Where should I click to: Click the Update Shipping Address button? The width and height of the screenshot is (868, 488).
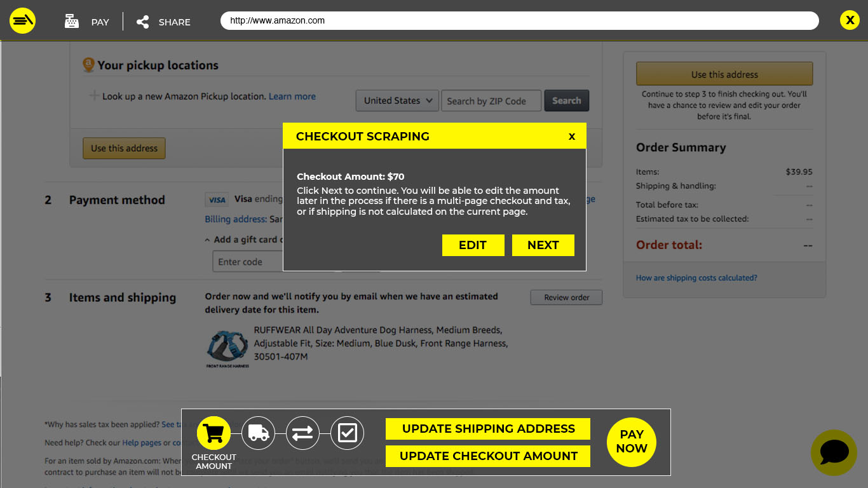pyautogui.click(x=487, y=429)
